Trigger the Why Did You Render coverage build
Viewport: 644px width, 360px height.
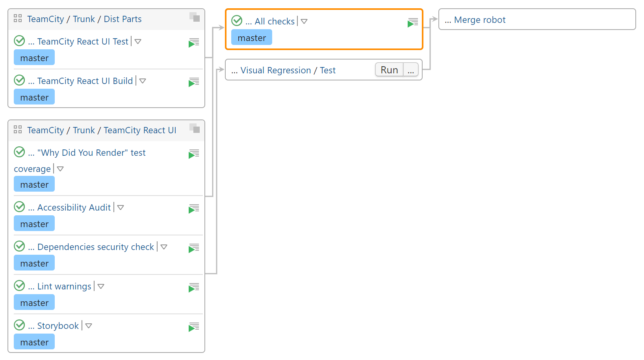(194, 154)
